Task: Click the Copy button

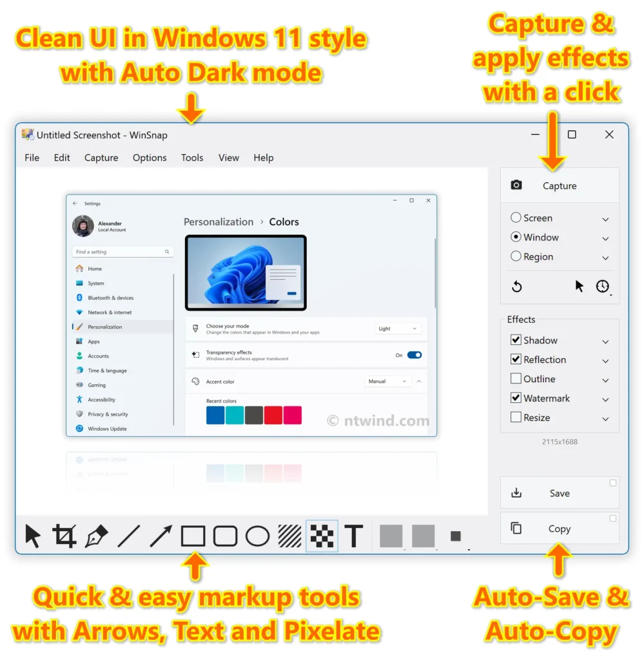Action: point(560,529)
